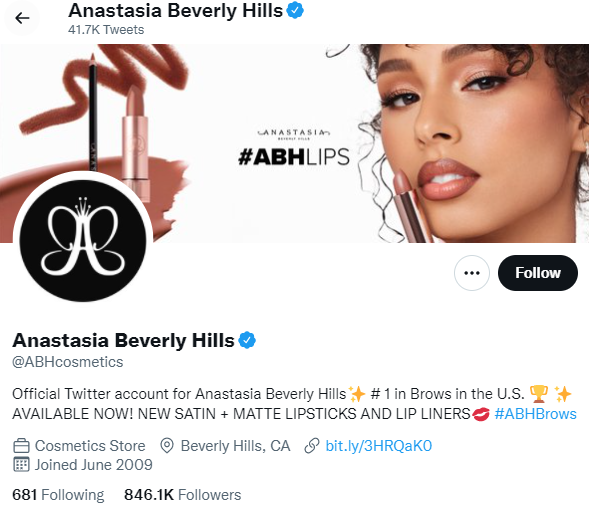This screenshot has height=513, width=589.
Task: Click the verified badge beside the profile name
Action: point(247,340)
